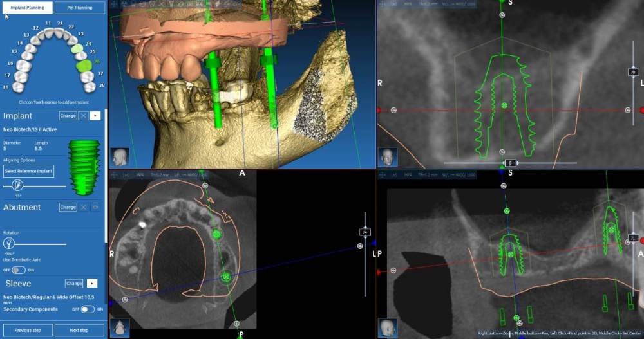The image size is (644, 339).
Task: Select tooth 16 on the dental arch
Action: coord(23,64)
